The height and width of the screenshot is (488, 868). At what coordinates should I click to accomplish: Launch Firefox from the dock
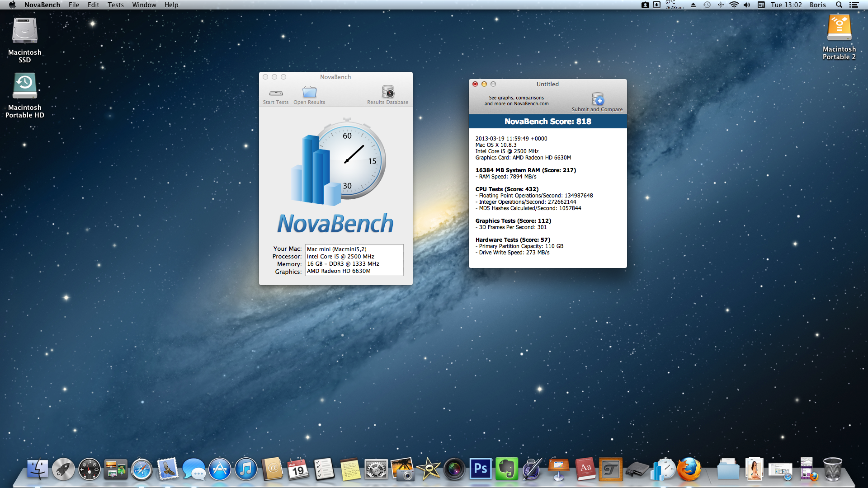point(689,469)
